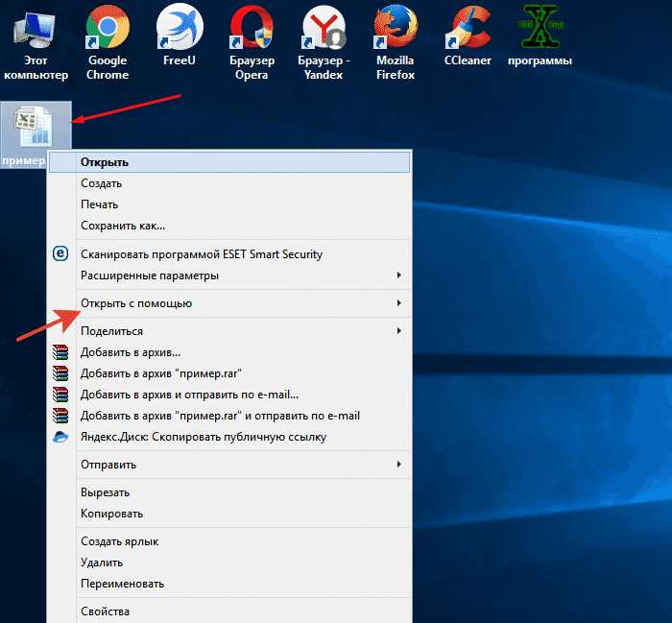The width and height of the screenshot is (672, 623).
Task: Choose 'Открыть' in the context menu
Action: tap(105, 162)
